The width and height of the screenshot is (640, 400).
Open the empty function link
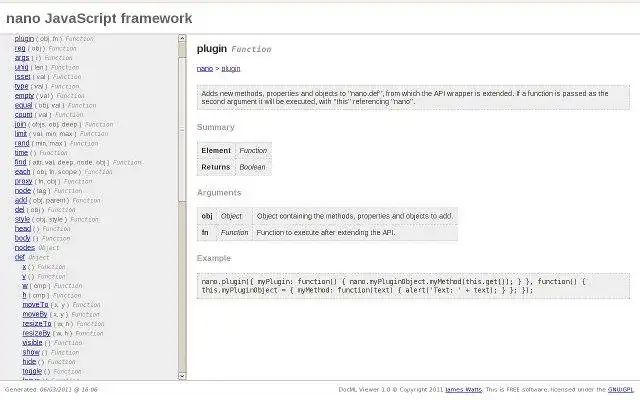coord(24,96)
